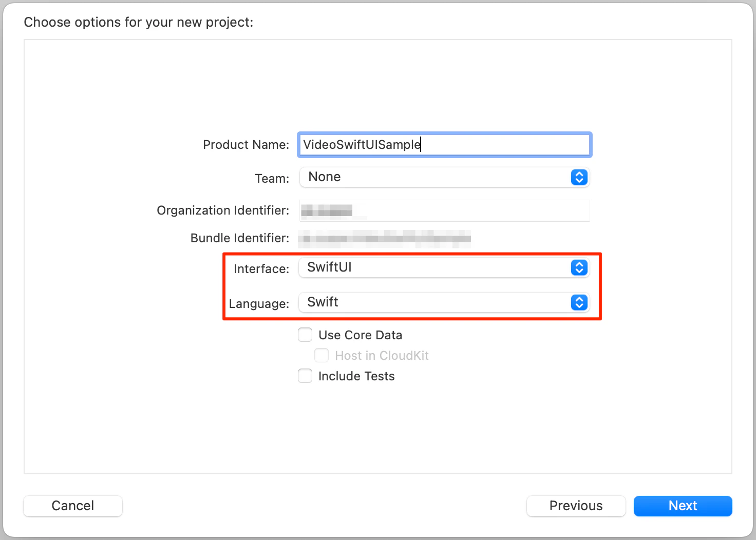Open the Team dropdown showing None

pos(437,177)
